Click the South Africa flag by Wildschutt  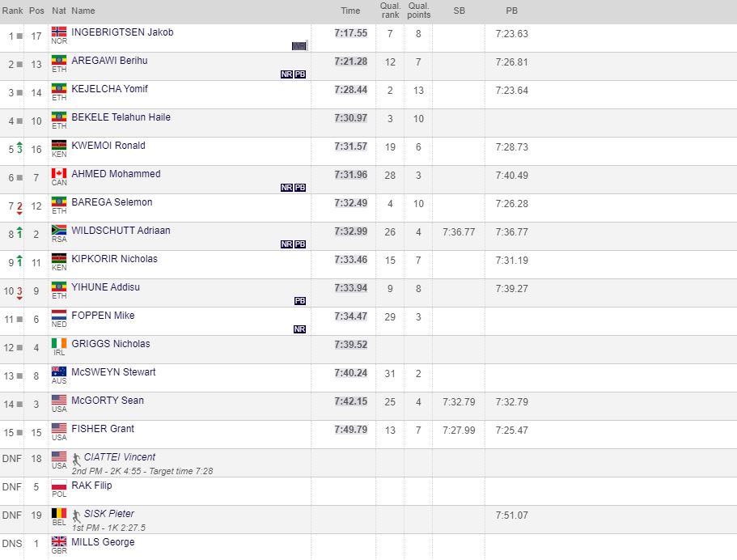click(59, 230)
